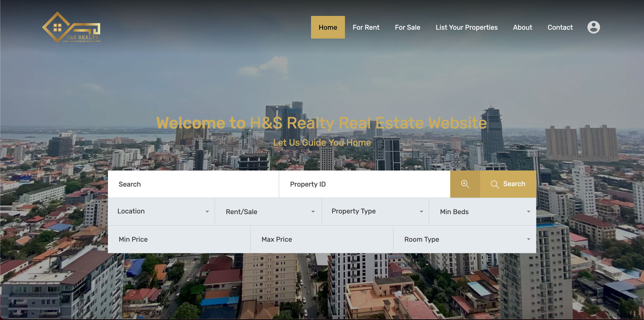The height and width of the screenshot is (320, 644).
Task: Click the Search button with magnifier
Action: coord(508,184)
